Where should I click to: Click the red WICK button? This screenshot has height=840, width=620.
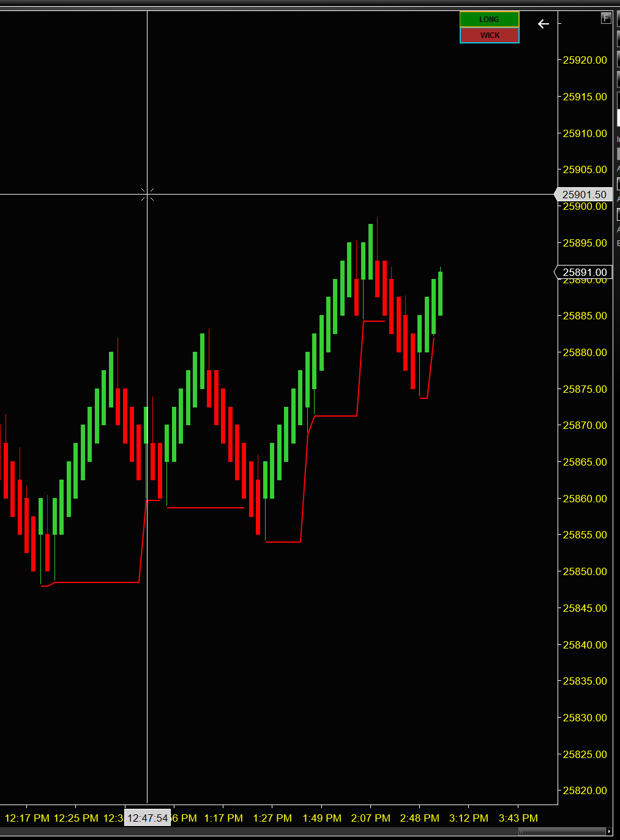point(490,35)
